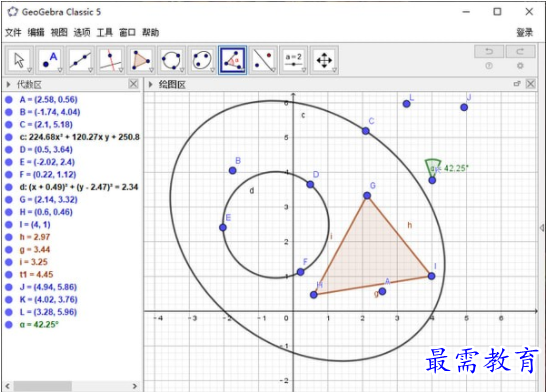This screenshot has width=547, height=392.
Task: Choose the Ellipse conic tool
Action: tap(202, 60)
